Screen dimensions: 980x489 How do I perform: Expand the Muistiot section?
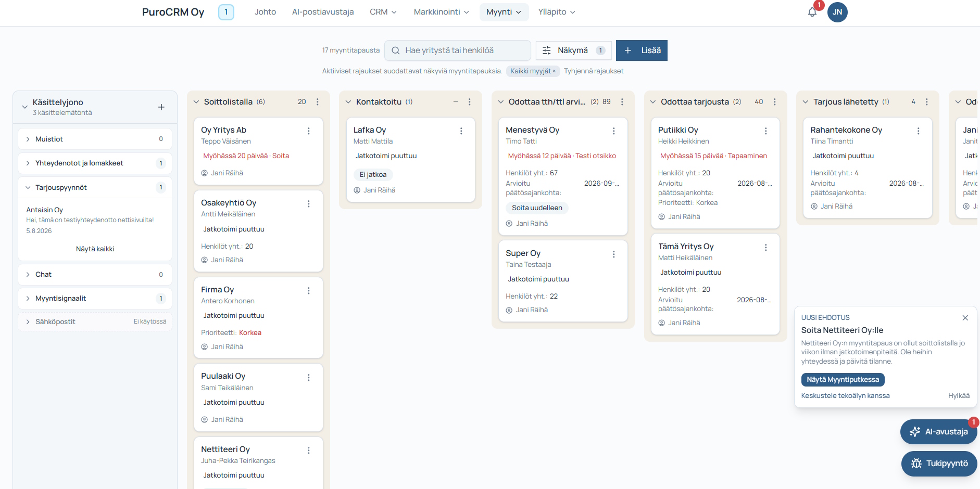95,139
